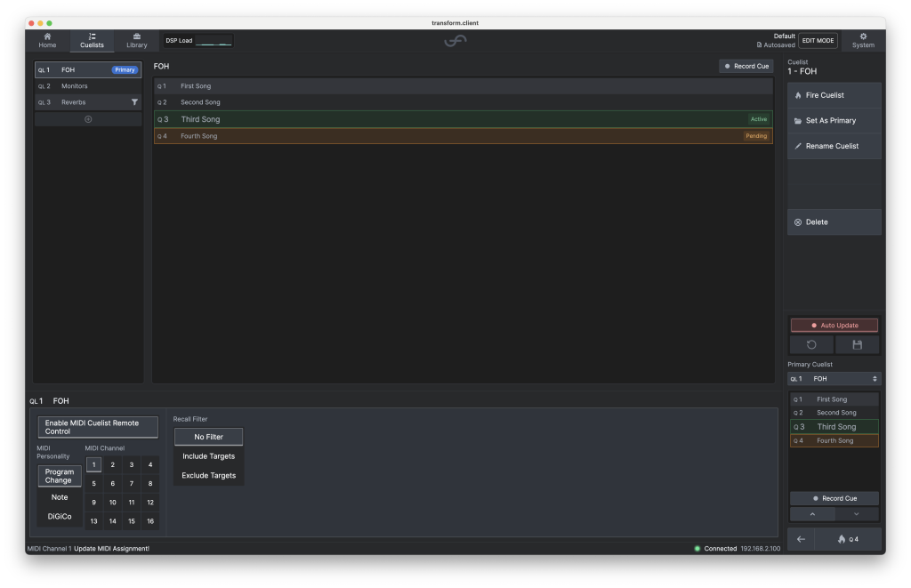Select the QL 3 Reverbs cuelist

(x=88, y=102)
